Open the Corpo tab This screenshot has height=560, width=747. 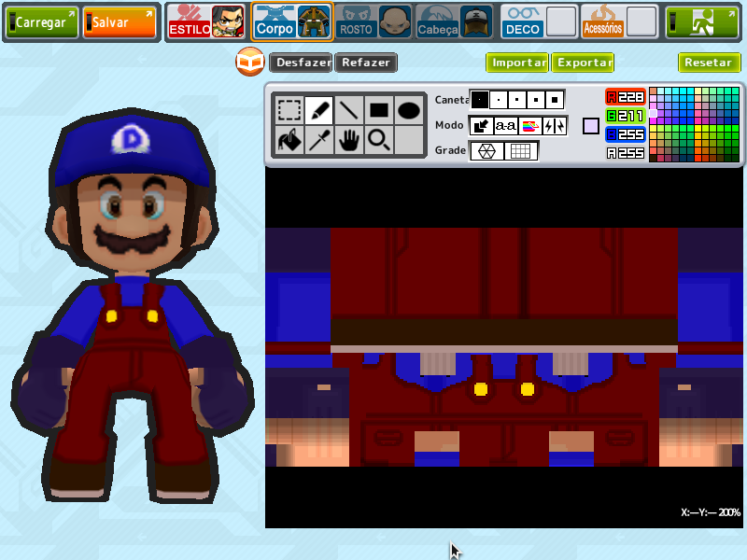(x=291, y=21)
